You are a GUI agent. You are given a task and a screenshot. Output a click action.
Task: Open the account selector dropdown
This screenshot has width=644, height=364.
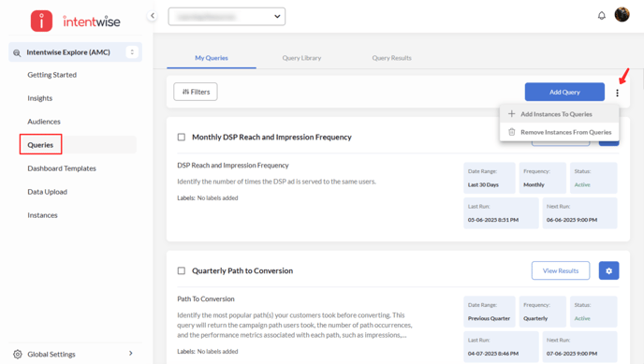tap(227, 17)
